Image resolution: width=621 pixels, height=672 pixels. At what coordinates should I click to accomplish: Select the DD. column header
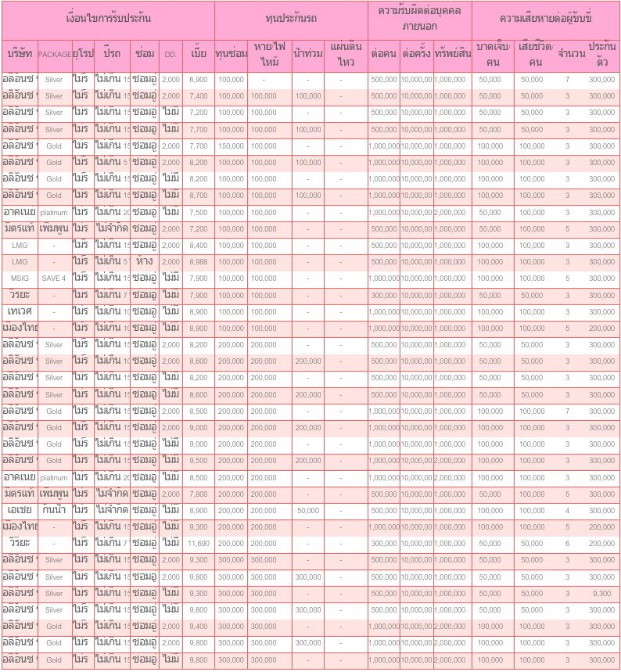point(171,55)
